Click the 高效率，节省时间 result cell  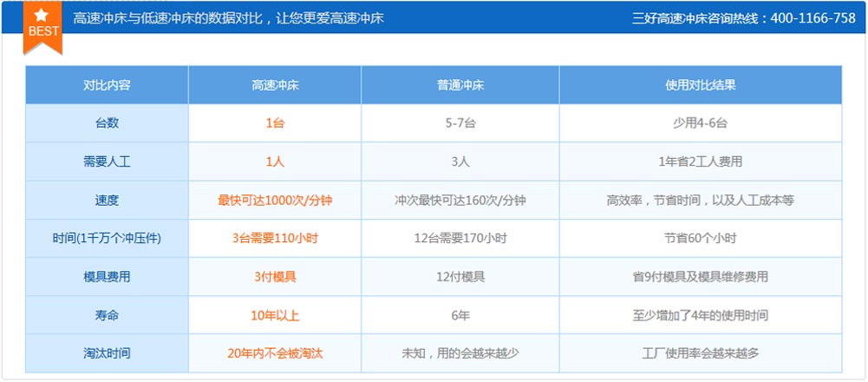[x=701, y=201]
